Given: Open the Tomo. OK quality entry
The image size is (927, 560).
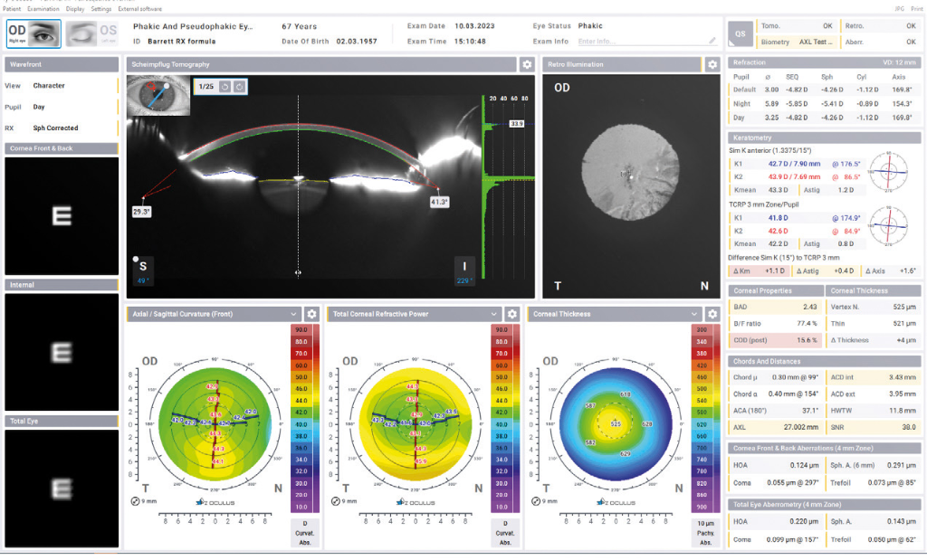Looking at the screenshot, I should [797, 26].
